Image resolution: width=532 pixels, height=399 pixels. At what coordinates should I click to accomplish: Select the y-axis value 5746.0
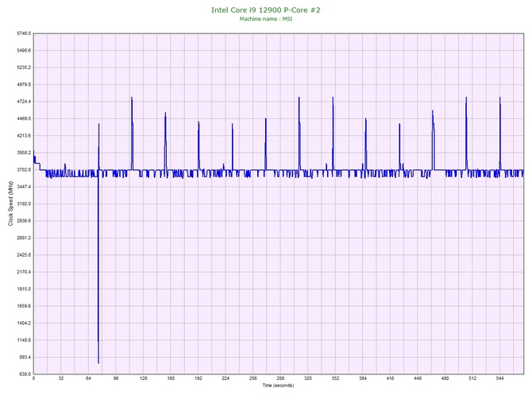point(24,33)
